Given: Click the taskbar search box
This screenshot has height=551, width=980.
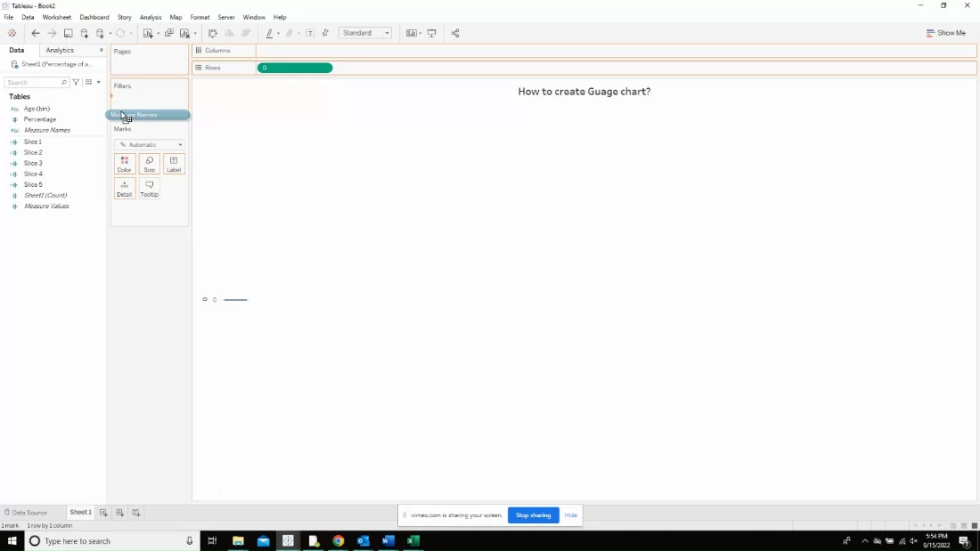Looking at the screenshot, I should click(x=112, y=541).
